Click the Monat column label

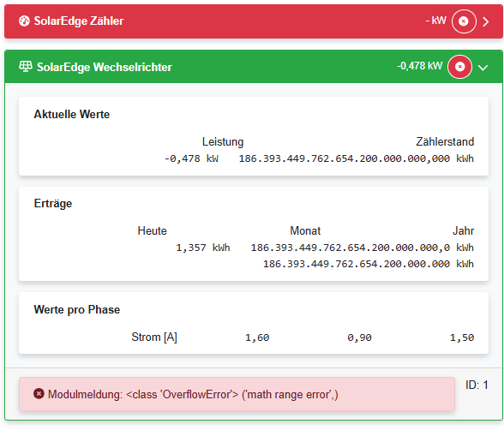point(305,231)
